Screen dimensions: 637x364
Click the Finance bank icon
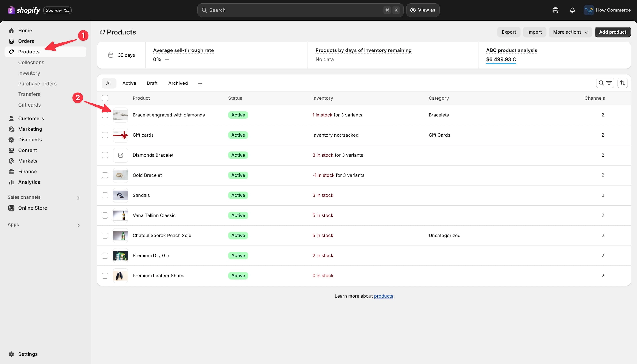pyautogui.click(x=11, y=172)
